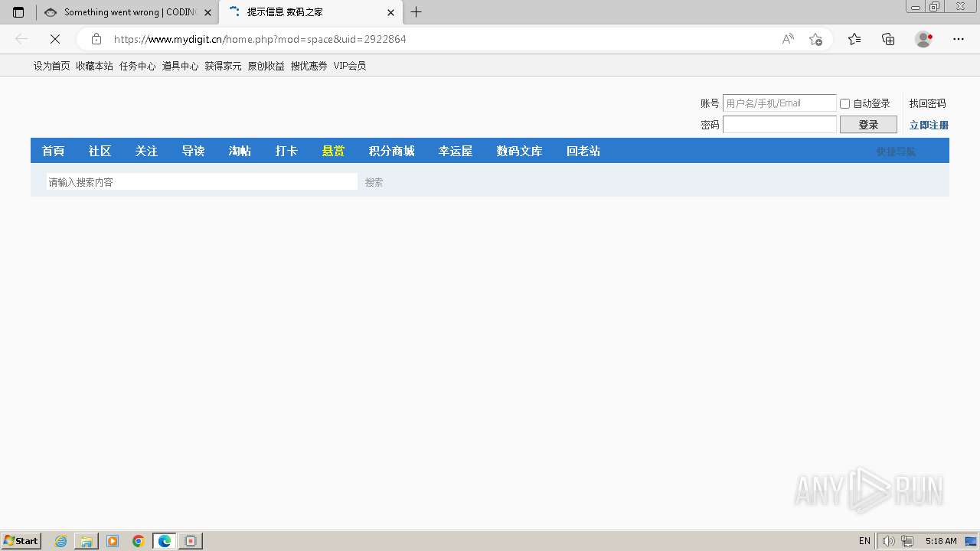This screenshot has width=980, height=551.
Task: Open 数码文库 navigation item
Action: pos(519,151)
